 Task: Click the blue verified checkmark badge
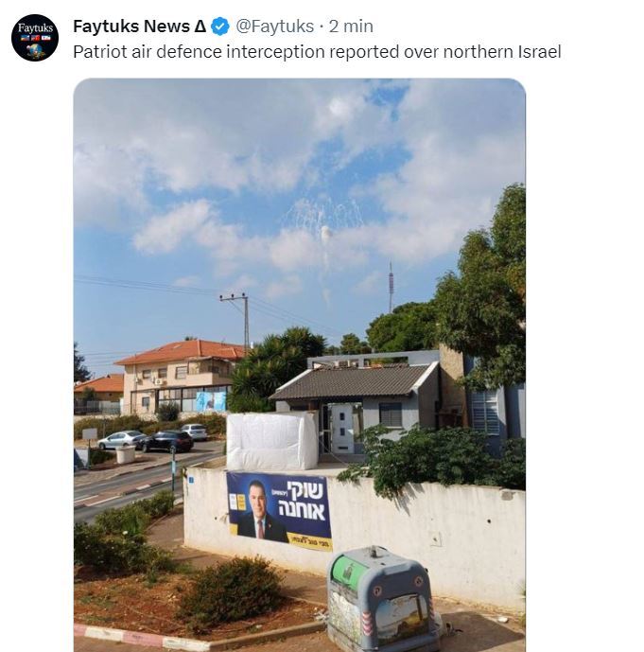[220, 26]
